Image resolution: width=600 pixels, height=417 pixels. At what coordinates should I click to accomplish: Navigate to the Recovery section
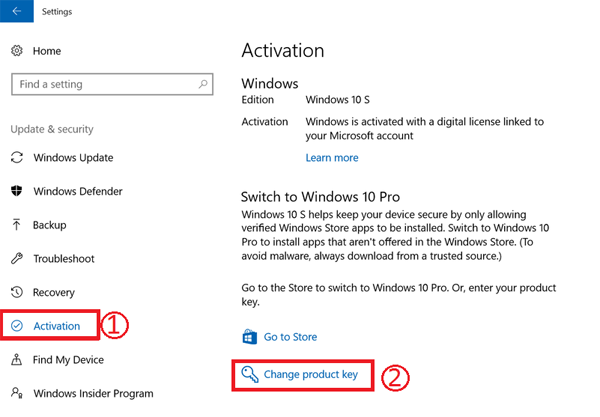coord(54,293)
